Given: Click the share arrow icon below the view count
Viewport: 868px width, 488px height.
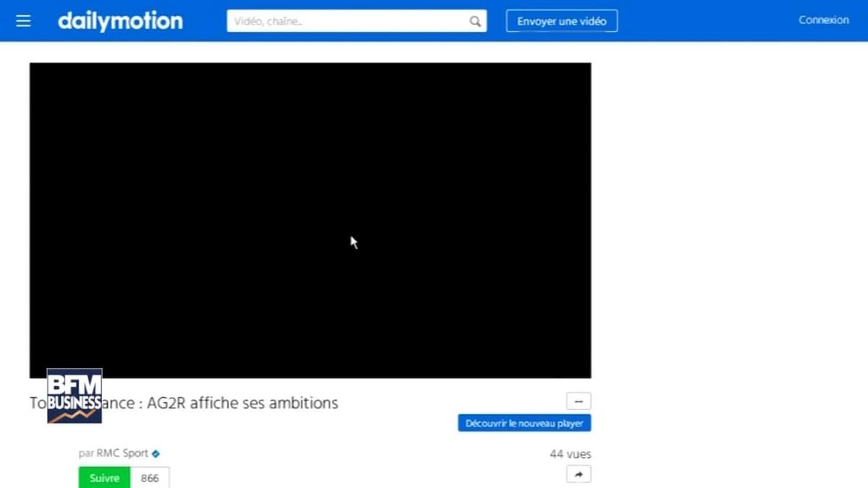Looking at the screenshot, I should (x=578, y=474).
